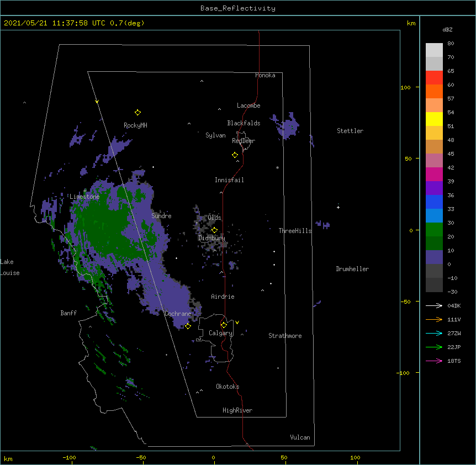Select the white 70 dBZ color band
The width and height of the screenshot is (476, 465).
[x=434, y=50]
